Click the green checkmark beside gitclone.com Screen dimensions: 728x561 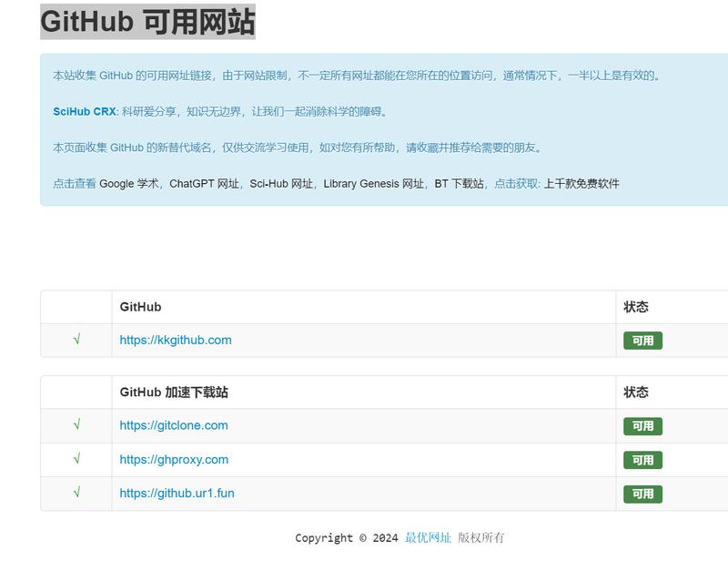coord(76,424)
